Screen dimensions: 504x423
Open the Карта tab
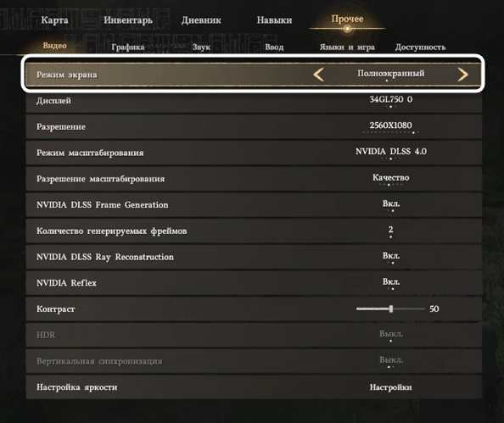[54, 19]
